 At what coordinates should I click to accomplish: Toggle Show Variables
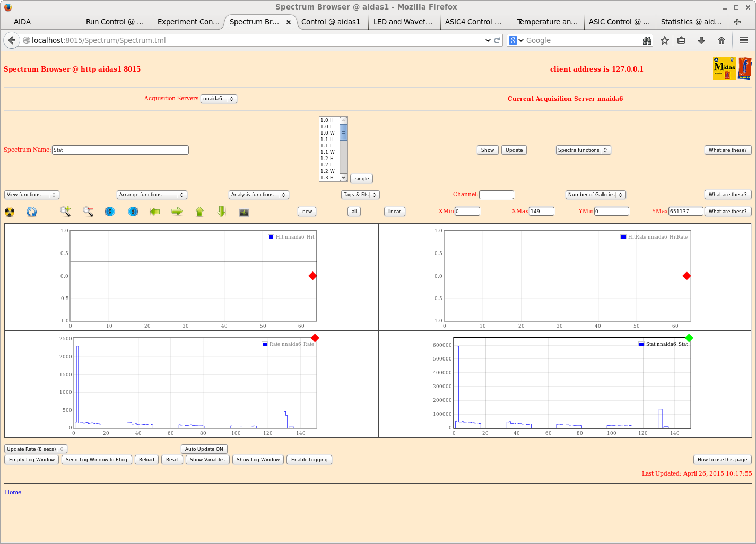tap(207, 460)
